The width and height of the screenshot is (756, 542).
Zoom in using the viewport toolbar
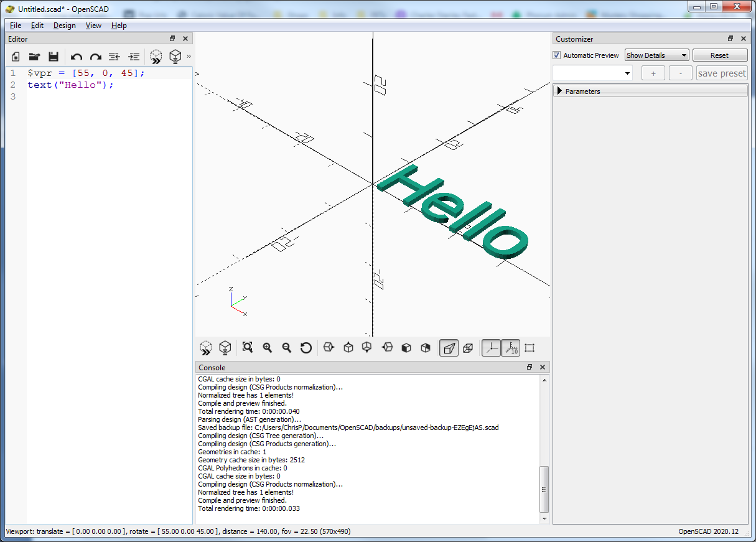(268, 348)
